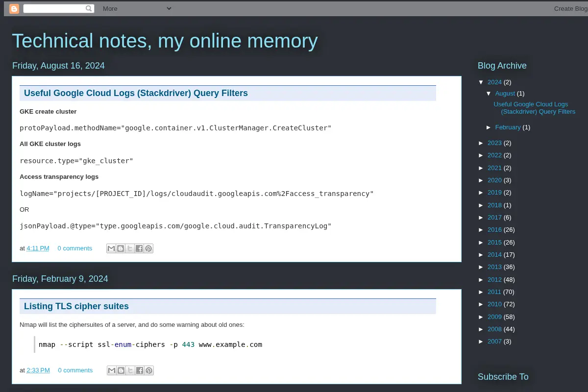Expand the 2010 archive arrow

point(481,304)
